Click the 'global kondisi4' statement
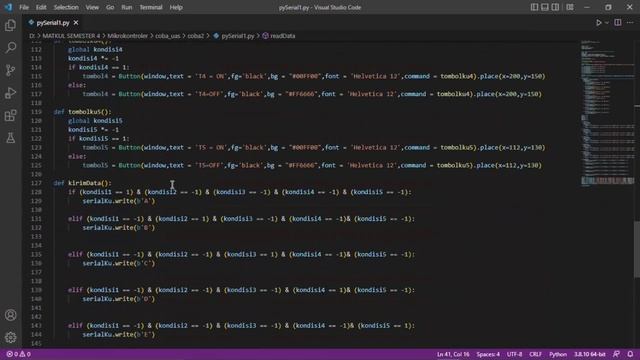 click(x=95, y=49)
